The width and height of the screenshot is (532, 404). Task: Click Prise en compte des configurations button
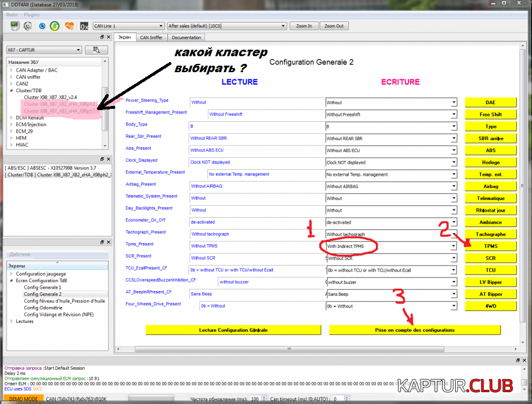pyautogui.click(x=414, y=329)
